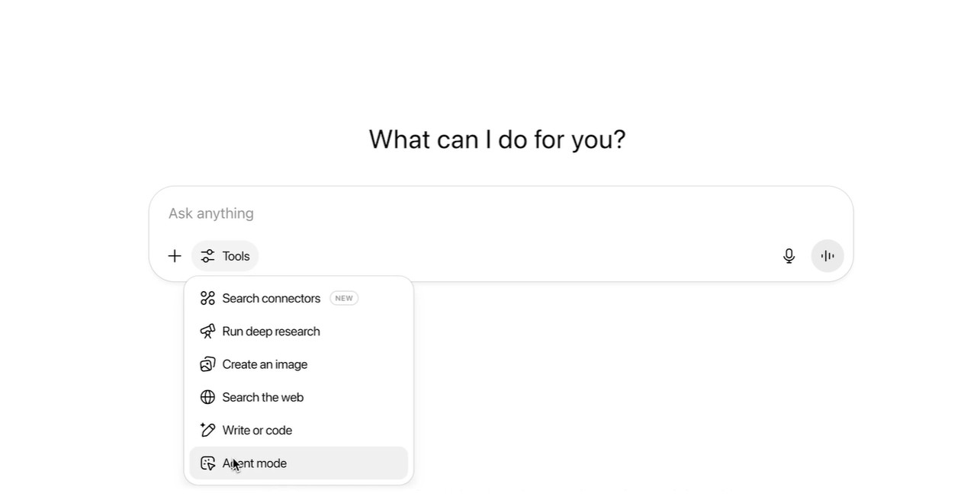
Task: Select Write or code in the menu
Action: [x=257, y=431]
